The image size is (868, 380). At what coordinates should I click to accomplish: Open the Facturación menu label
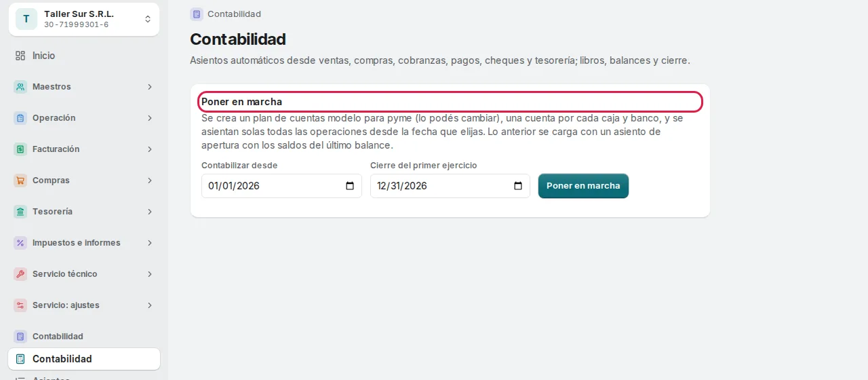coord(56,149)
